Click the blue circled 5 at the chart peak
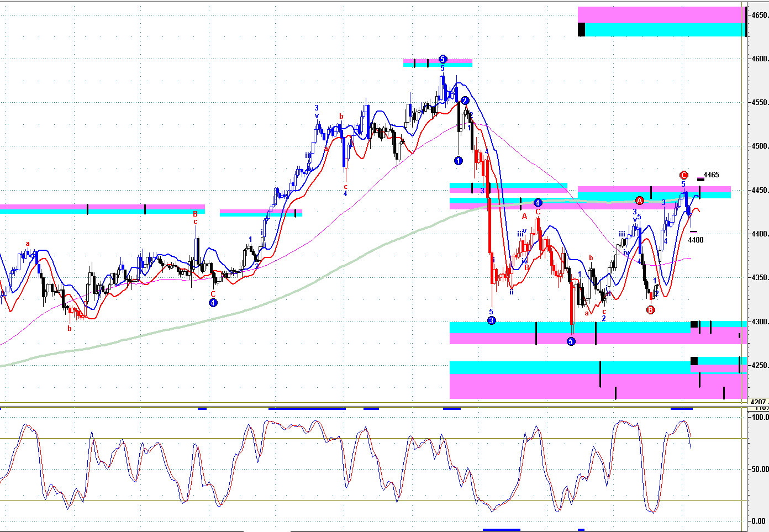The width and height of the screenshot is (769, 532). (443, 59)
